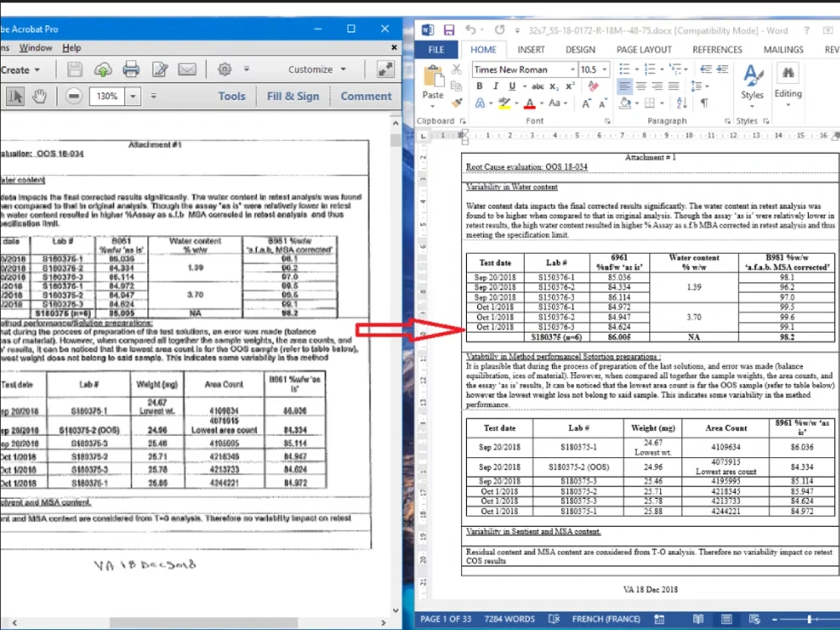Switch to Web Layout view in status bar
840x630 pixels.
(x=754, y=619)
